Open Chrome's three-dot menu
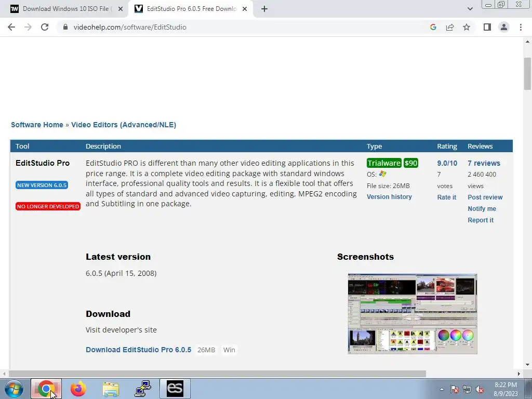 point(521,27)
